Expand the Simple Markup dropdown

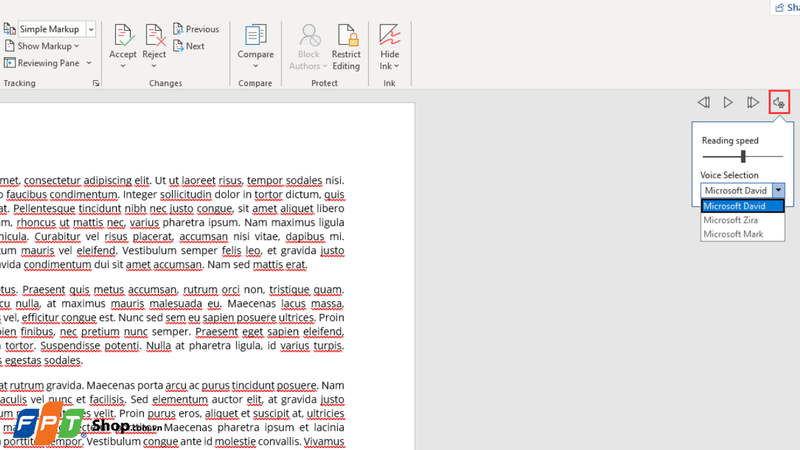[x=91, y=29]
